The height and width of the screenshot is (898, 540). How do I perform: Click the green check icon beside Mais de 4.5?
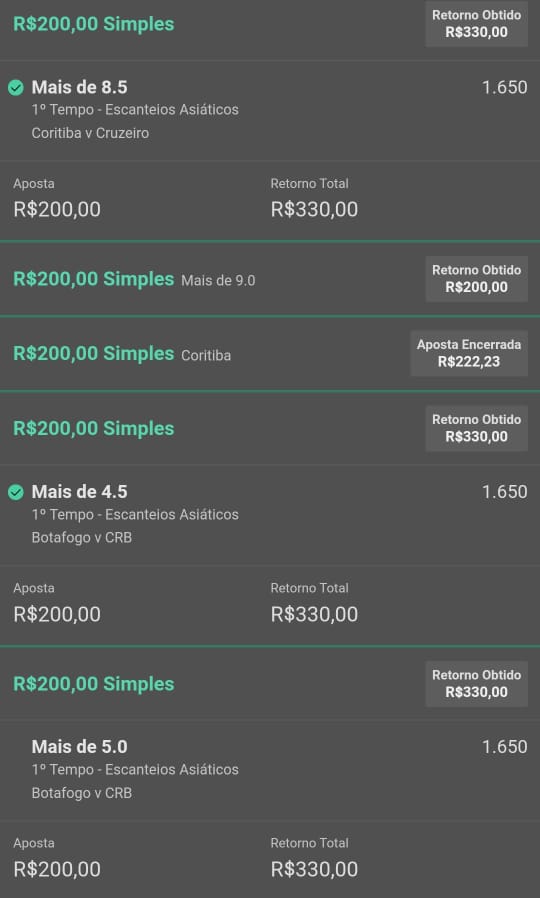pyautogui.click(x=16, y=492)
